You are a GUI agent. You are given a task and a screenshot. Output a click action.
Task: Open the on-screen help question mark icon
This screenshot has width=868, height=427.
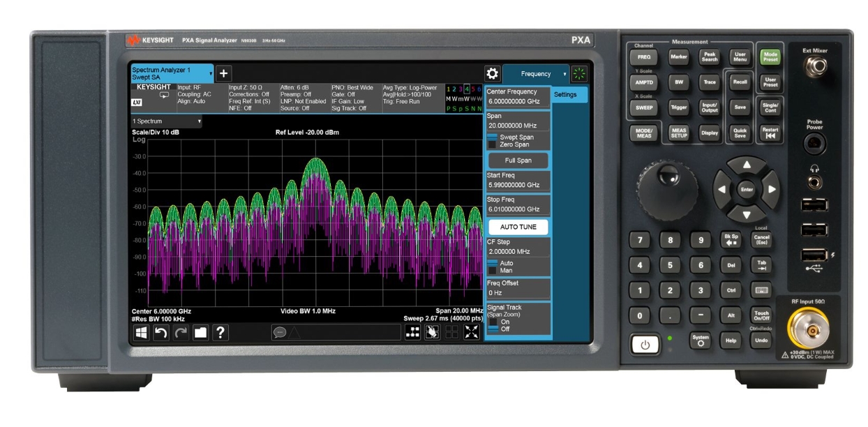click(x=220, y=331)
